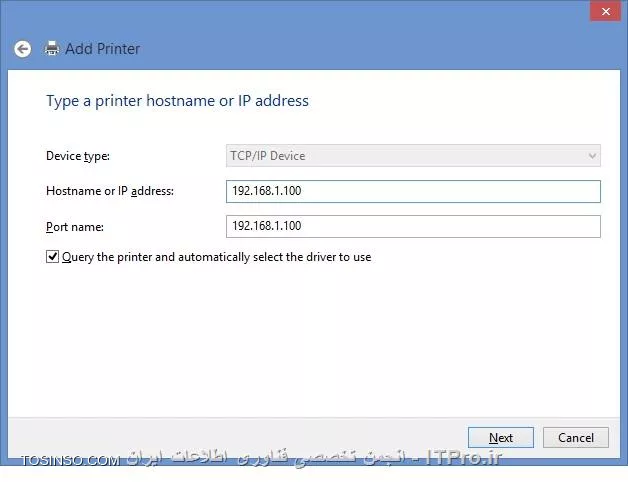The image size is (628, 482).
Task: Click the heading Type a printer hostname
Action: point(177,101)
